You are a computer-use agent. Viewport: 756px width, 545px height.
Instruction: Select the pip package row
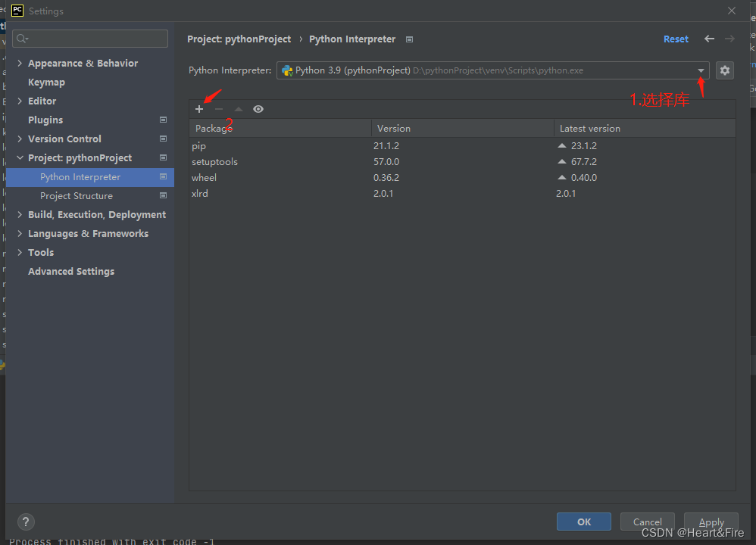click(x=462, y=145)
